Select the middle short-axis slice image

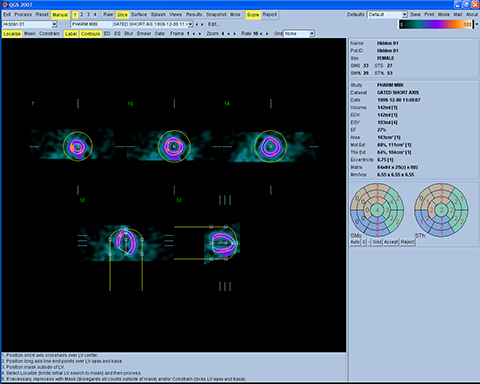click(174, 146)
